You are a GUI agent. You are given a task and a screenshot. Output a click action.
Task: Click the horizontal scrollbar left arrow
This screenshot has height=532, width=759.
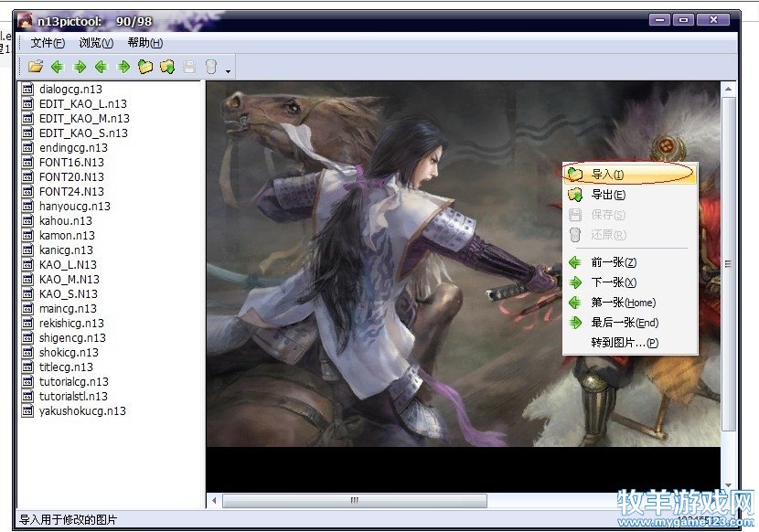pos(214,500)
